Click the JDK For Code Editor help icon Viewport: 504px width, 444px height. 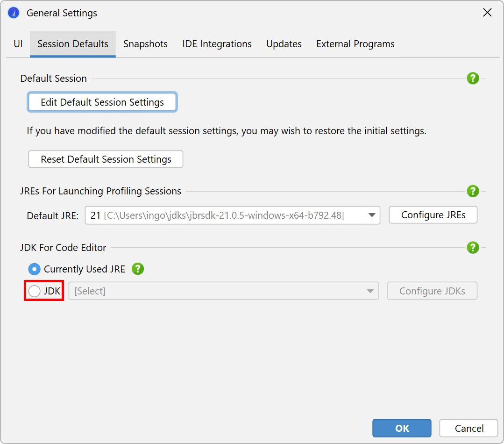(473, 248)
